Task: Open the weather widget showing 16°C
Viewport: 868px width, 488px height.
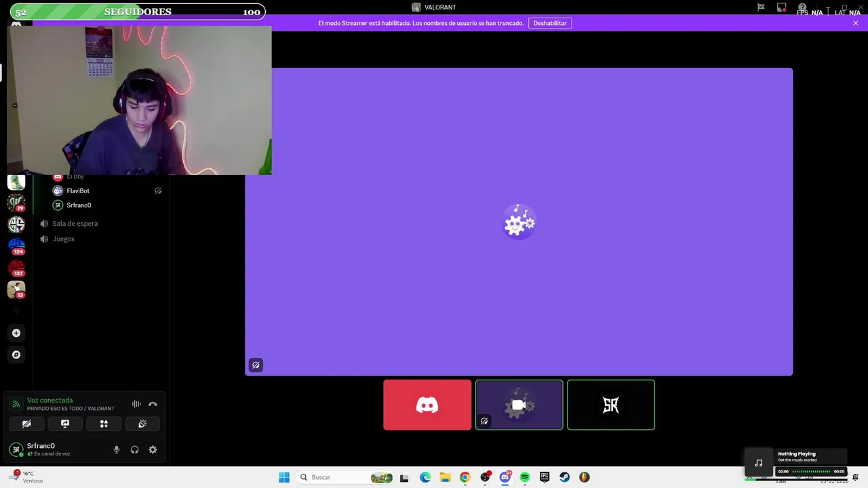Action: coord(27,477)
